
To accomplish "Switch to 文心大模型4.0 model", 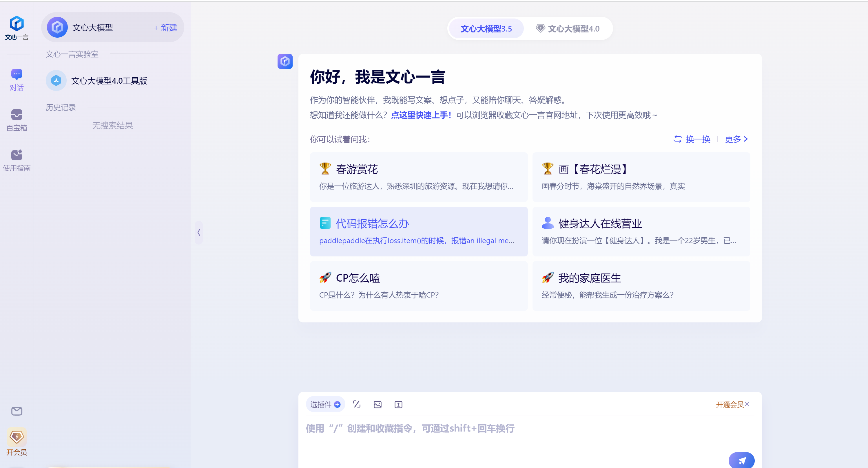I will [x=568, y=29].
